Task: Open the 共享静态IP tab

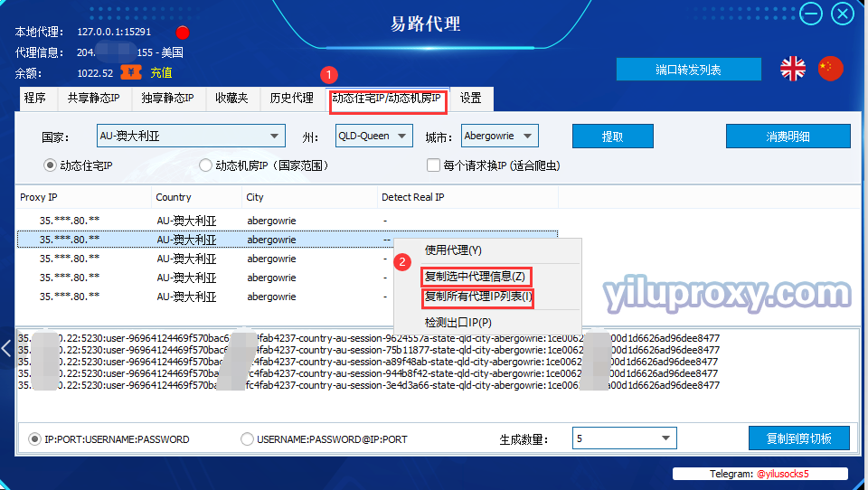Action: 93,99
